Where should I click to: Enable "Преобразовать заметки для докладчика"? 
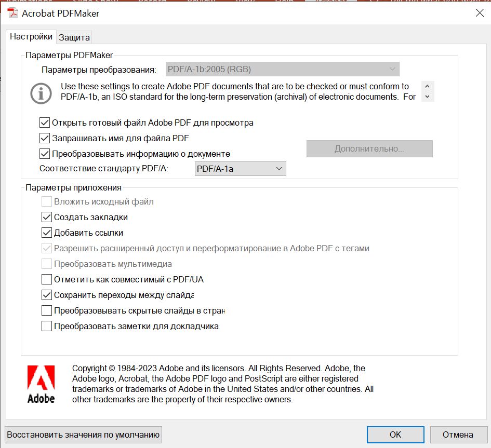pos(46,326)
